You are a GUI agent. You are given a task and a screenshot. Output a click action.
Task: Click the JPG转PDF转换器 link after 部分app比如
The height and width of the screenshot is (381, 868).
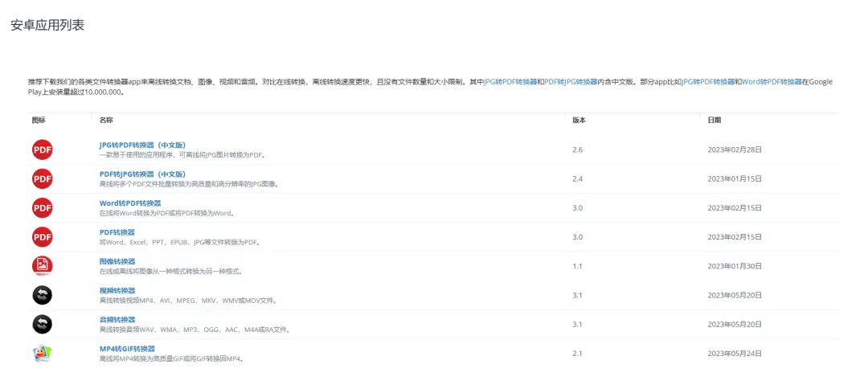[x=708, y=82]
